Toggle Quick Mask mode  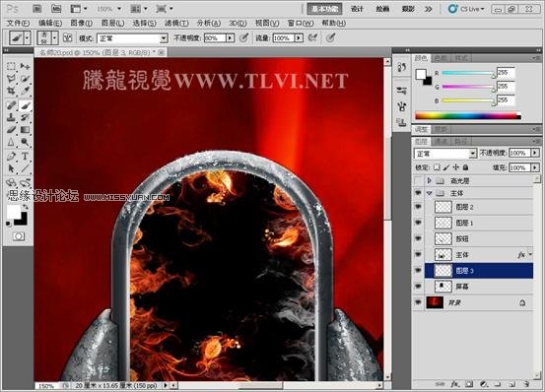pos(19,236)
